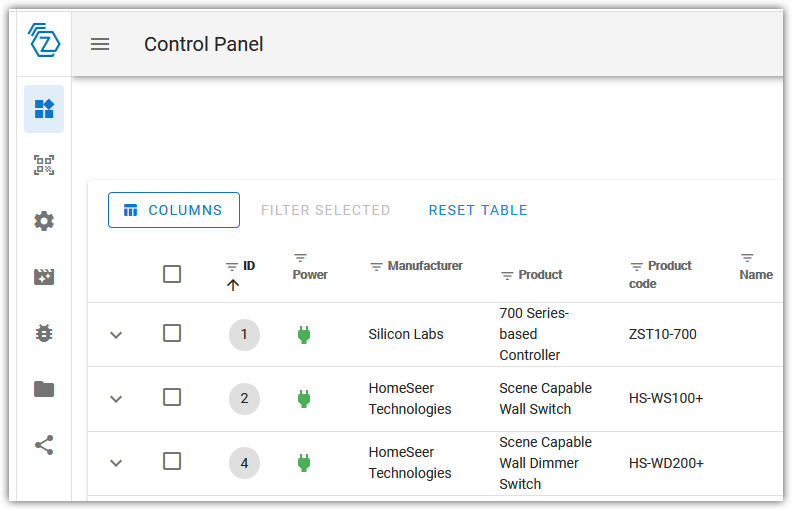Toggle the select-all rows checkbox
Viewport: 792px width, 510px height.
pyautogui.click(x=172, y=274)
